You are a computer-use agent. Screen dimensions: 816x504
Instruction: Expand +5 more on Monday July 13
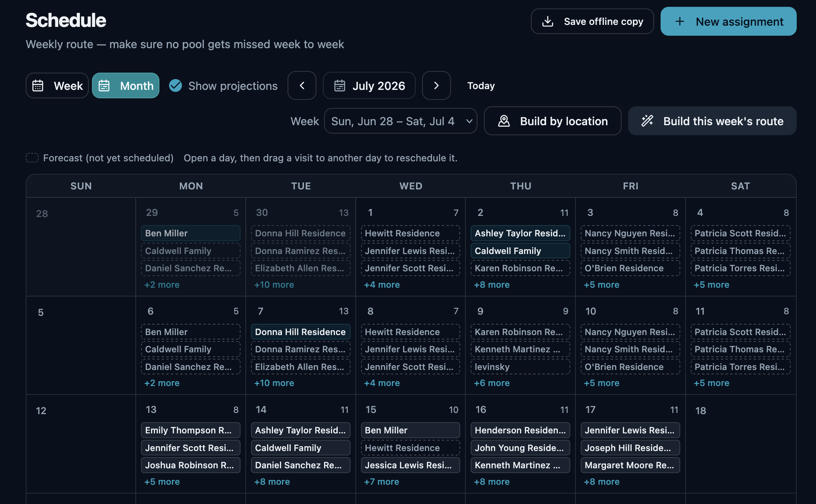[x=162, y=482]
